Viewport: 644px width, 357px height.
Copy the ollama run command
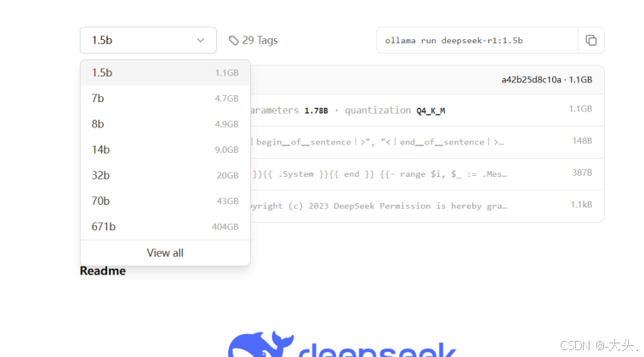[x=591, y=40]
